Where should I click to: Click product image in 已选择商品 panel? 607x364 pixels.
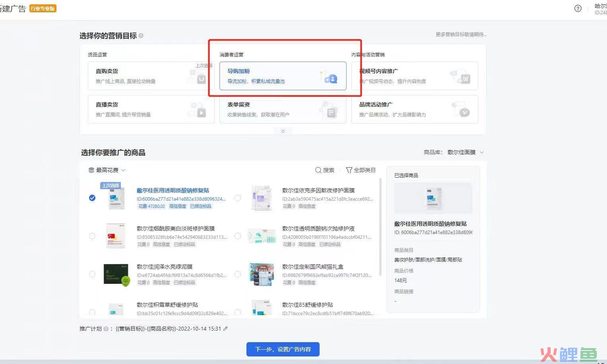pyautogui.click(x=433, y=198)
